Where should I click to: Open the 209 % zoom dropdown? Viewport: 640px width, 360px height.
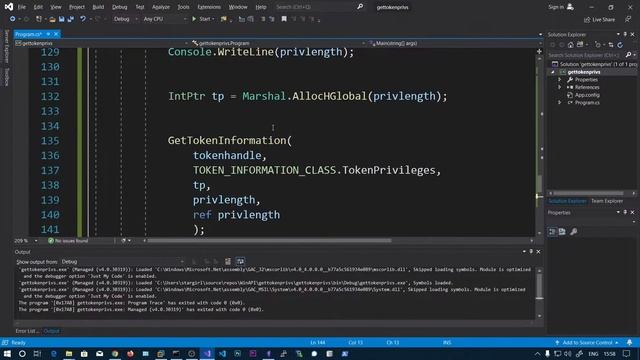pyautogui.click(x=26, y=241)
